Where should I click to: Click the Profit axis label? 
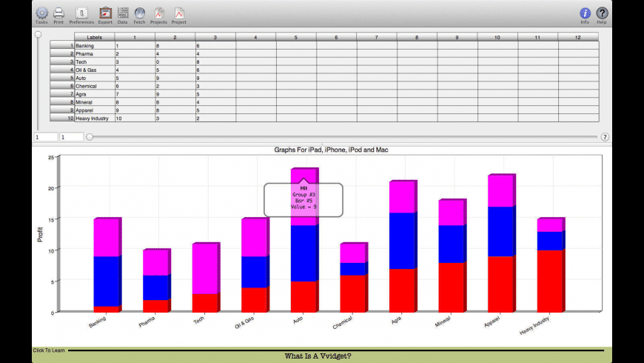(40, 234)
